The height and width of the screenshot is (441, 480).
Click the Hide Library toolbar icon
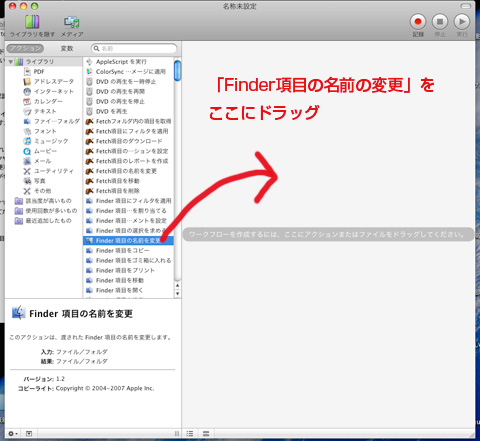32,22
